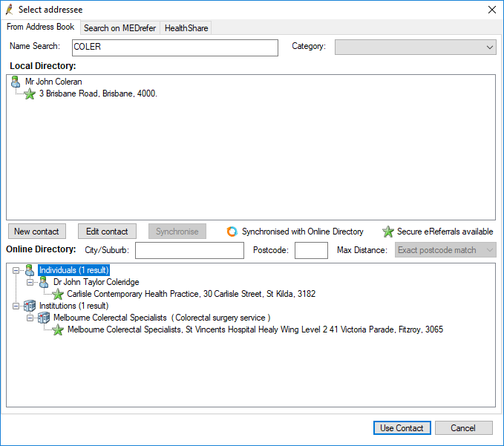Click the person icon beside Individuals (1 result)

[30, 270]
